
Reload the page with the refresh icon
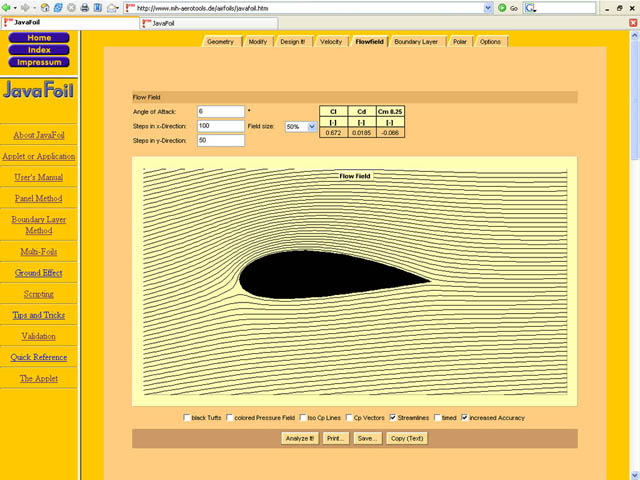coord(58,8)
